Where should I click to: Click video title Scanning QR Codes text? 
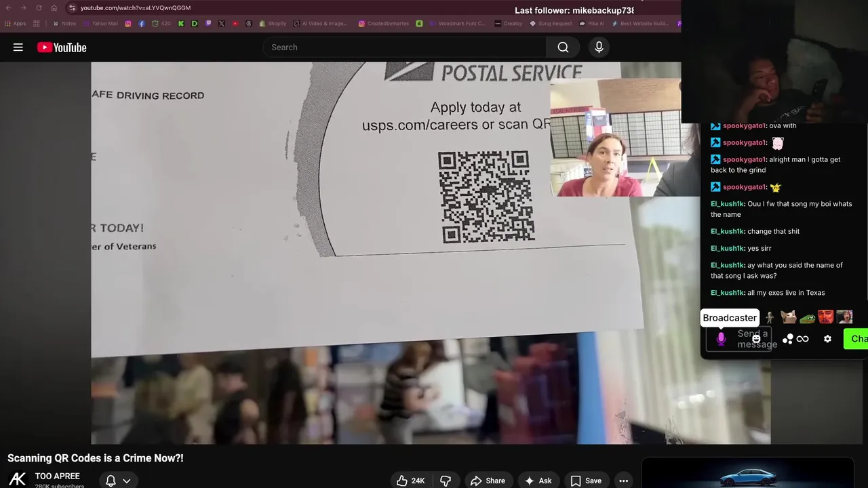pyautogui.click(x=96, y=458)
